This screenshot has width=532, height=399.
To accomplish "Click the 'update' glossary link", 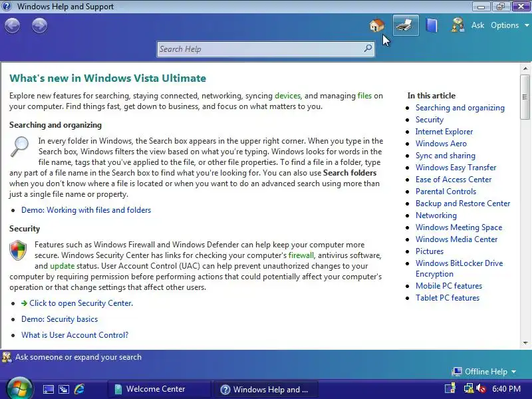I will pos(62,266).
